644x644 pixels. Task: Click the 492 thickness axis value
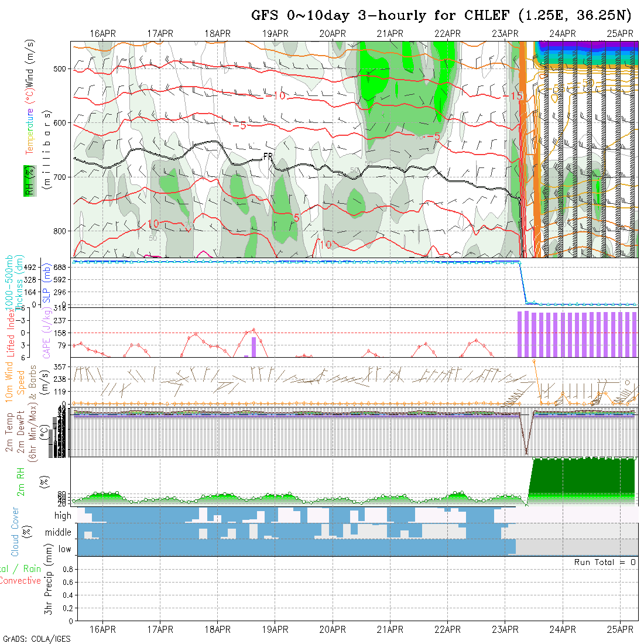[x=30, y=268]
